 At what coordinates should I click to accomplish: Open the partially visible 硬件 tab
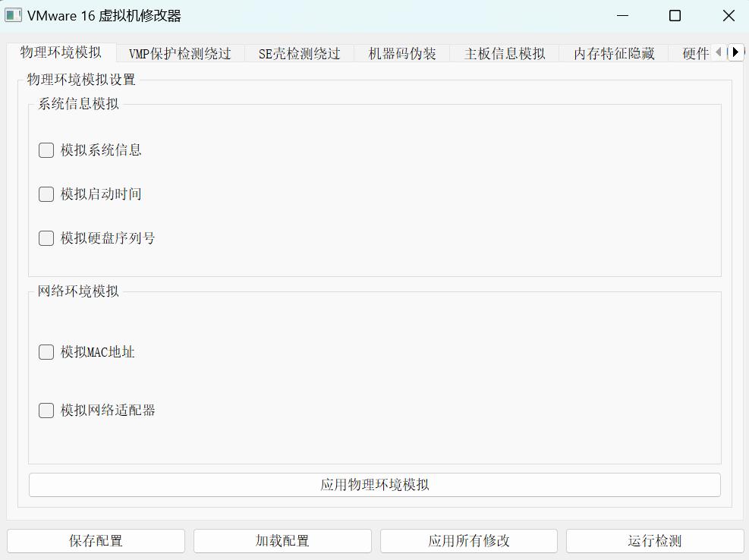point(691,54)
